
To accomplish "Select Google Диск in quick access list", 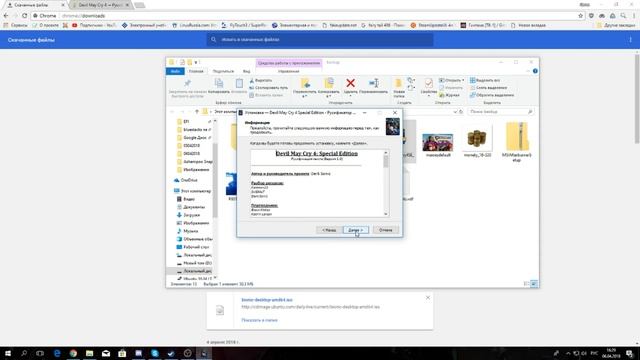I will 192,138.
